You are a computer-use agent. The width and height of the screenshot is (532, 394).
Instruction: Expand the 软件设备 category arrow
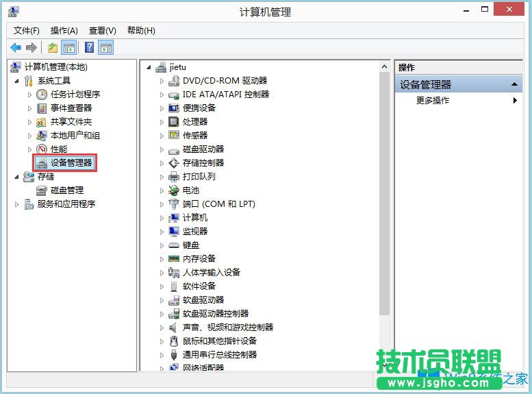tap(162, 286)
